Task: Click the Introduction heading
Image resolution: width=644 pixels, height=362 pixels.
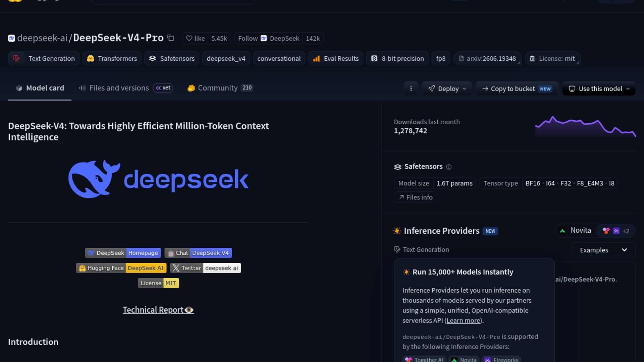Action: [33, 342]
